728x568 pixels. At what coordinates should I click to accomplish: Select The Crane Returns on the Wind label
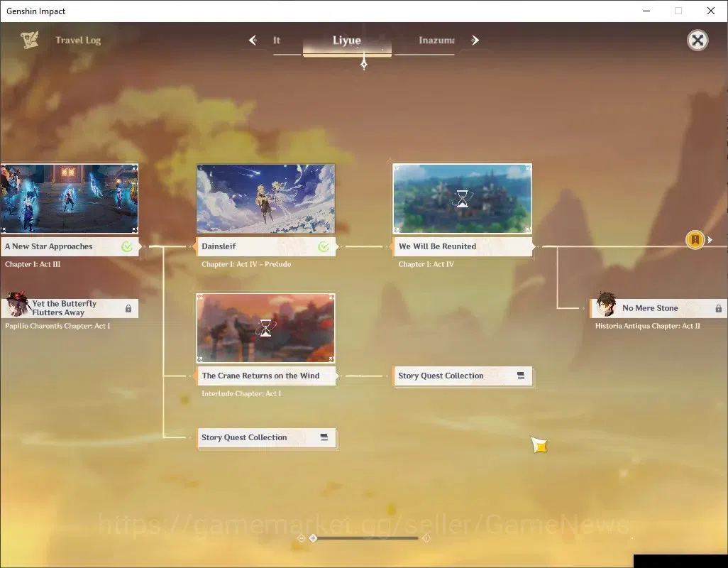[266, 376]
